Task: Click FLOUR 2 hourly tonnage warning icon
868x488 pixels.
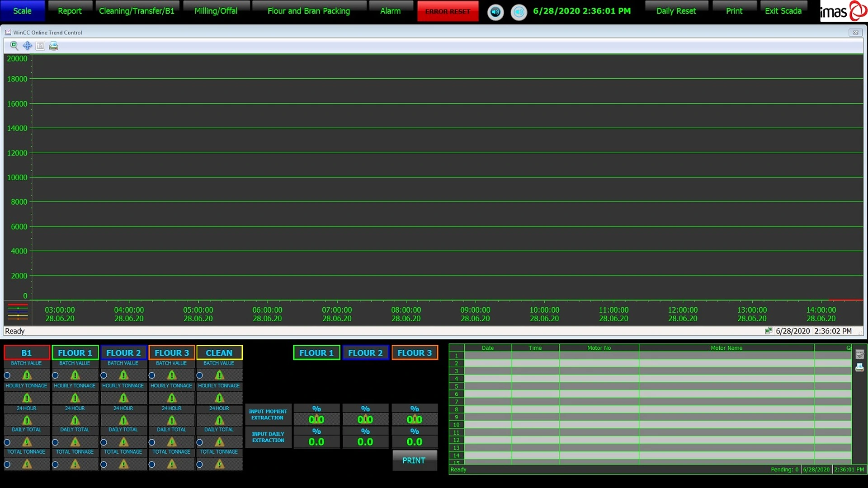Action: coord(123,398)
